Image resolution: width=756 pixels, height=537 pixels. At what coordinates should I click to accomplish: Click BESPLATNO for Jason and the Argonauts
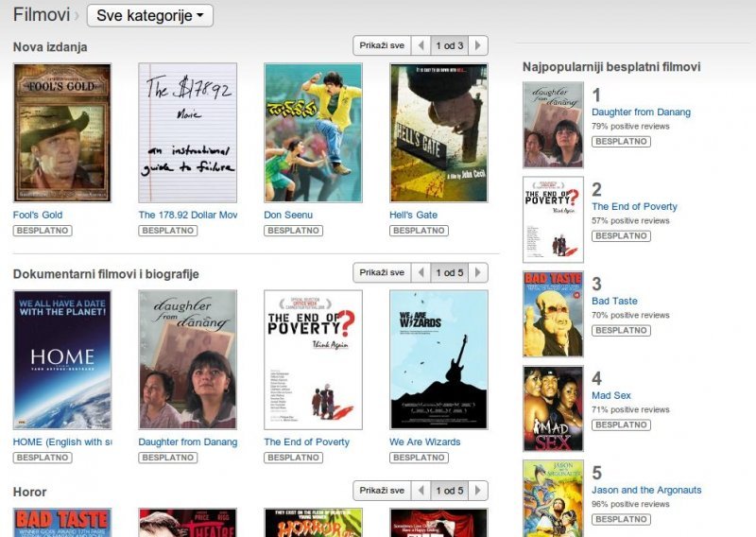point(621,520)
